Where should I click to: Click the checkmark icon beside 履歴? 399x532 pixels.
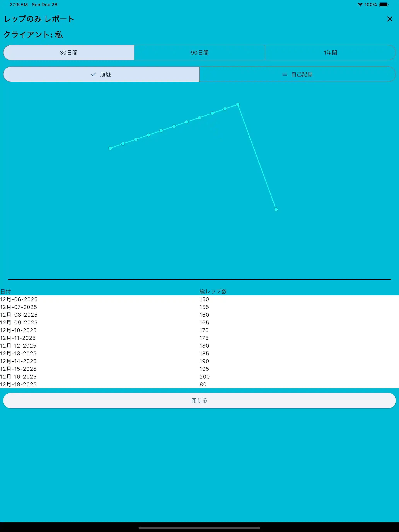pyautogui.click(x=93, y=74)
